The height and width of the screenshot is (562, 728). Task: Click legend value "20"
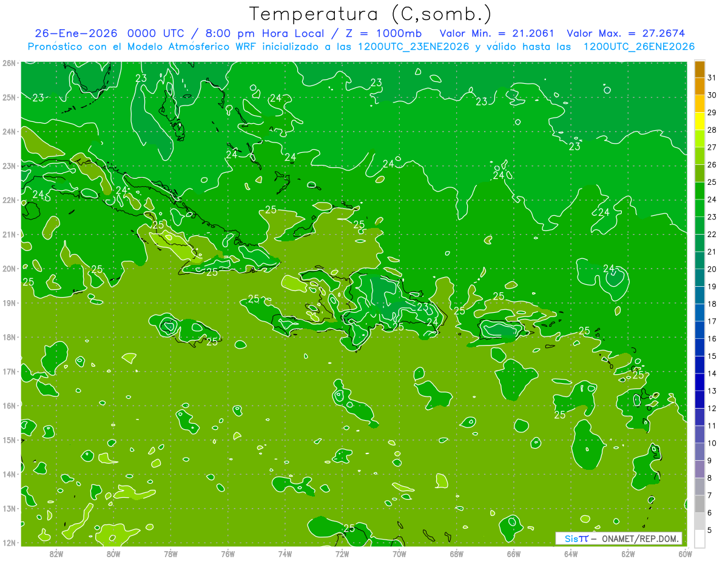click(712, 270)
